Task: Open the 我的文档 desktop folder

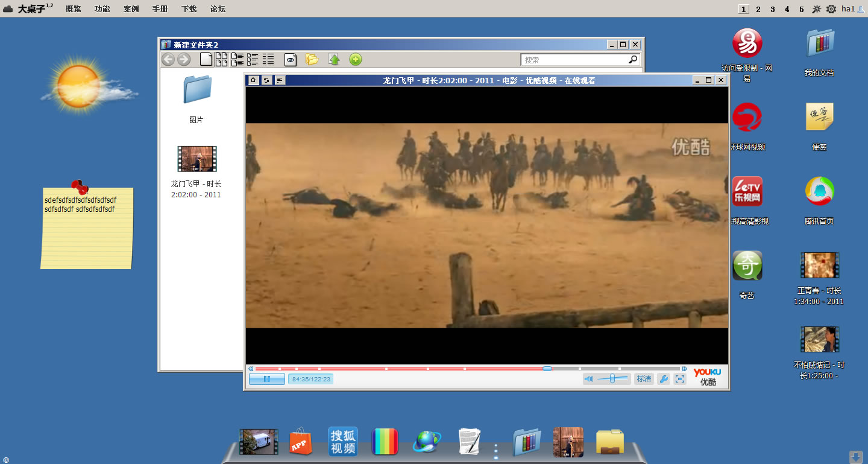Action: (x=819, y=52)
